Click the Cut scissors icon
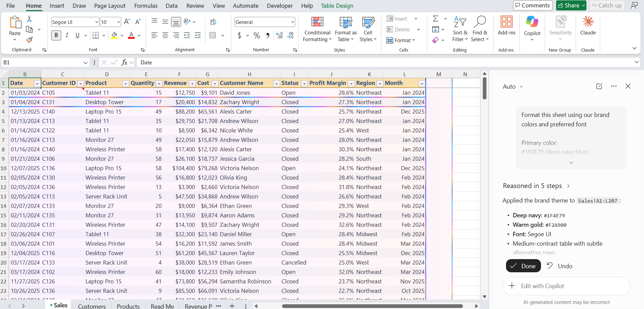Image resolution: width=644 pixels, height=309 pixels. (29, 19)
